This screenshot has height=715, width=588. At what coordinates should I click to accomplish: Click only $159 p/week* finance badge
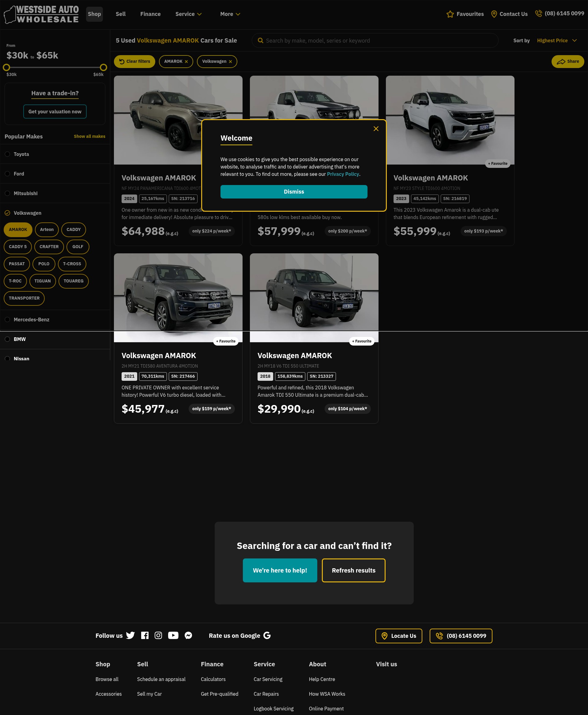pos(212,409)
